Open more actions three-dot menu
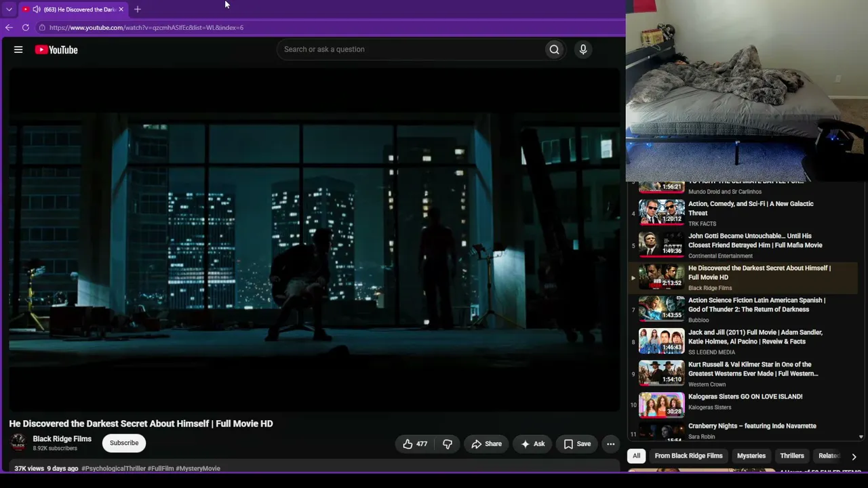This screenshot has height=488, width=868. click(610, 444)
